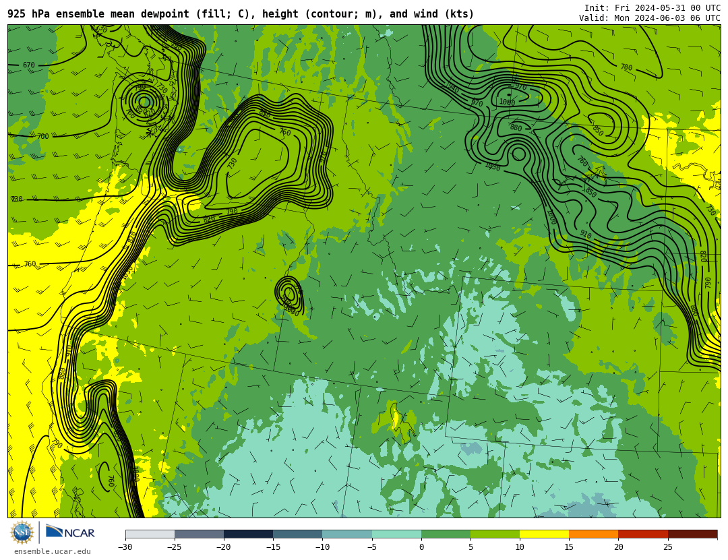The height and width of the screenshot is (560, 728).
Task: Click the 5 colorbar tick label
Action: click(471, 547)
